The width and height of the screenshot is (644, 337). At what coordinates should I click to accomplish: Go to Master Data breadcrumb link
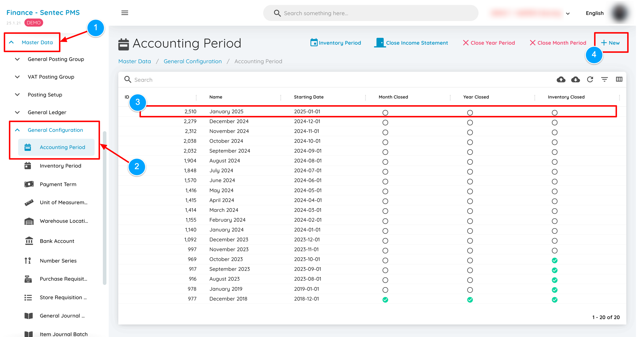click(134, 61)
